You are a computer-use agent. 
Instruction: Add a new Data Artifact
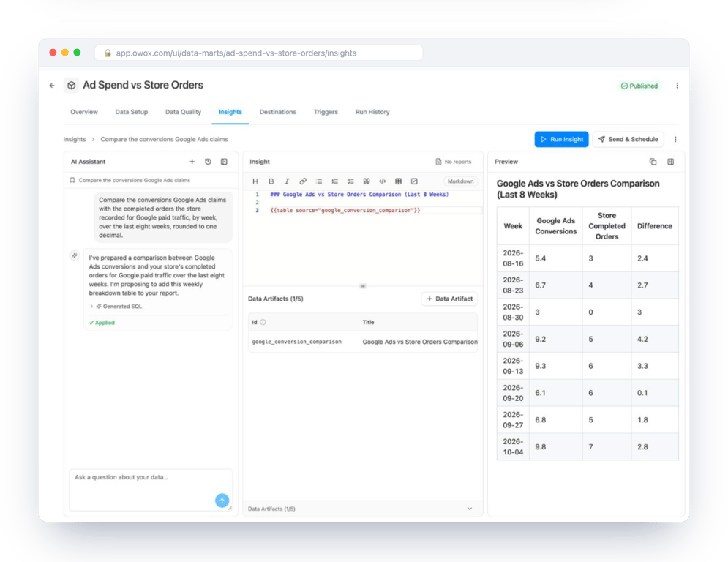point(449,299)
